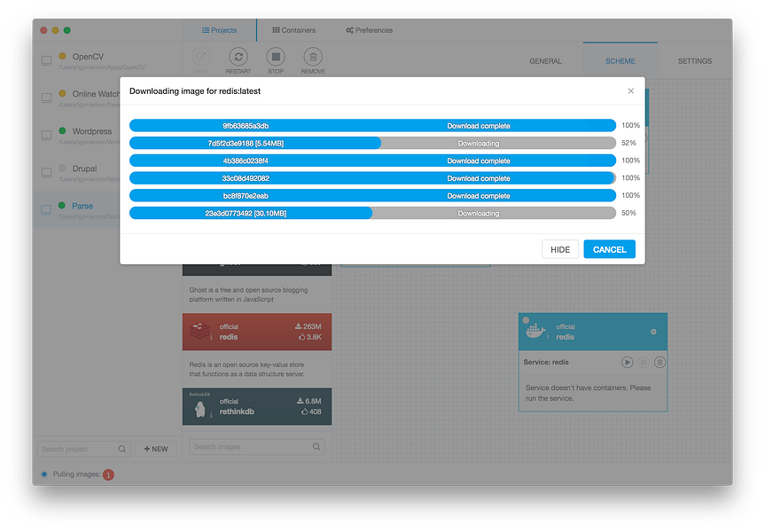Click the rethinkdb image info icon
The image size is (765, 532).
click(211, 415)
